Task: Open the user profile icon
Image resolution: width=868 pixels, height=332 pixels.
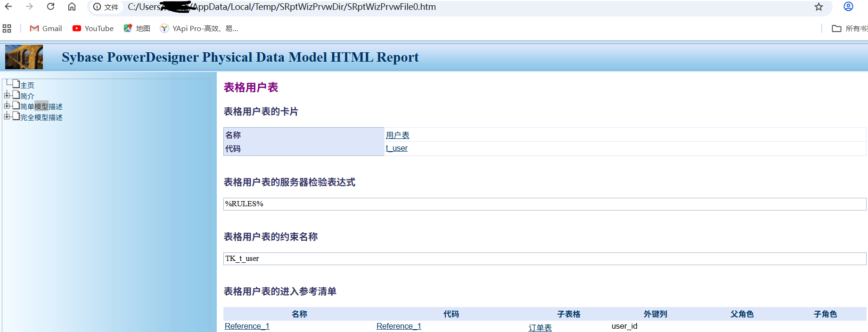Action: (x=848, y=7)
